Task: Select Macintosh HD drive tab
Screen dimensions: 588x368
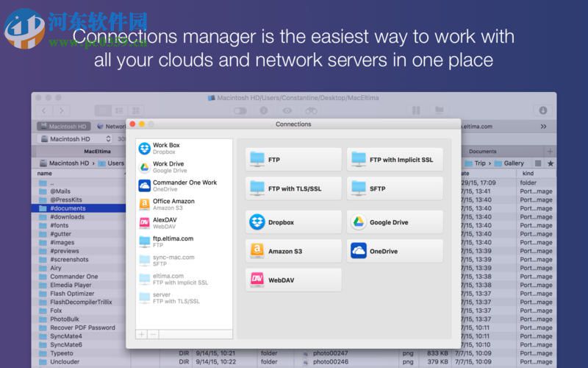Action: click(x=64, y=127)
